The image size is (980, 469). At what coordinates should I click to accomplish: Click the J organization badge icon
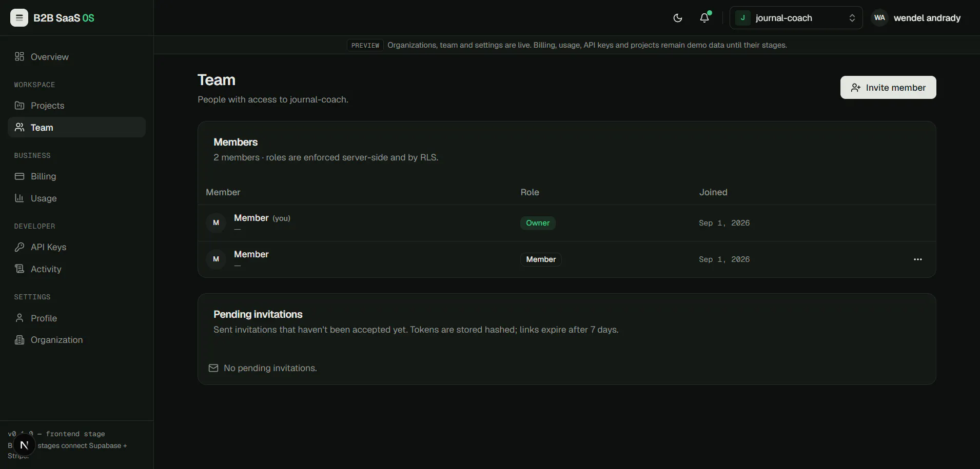tap(742, 18)
